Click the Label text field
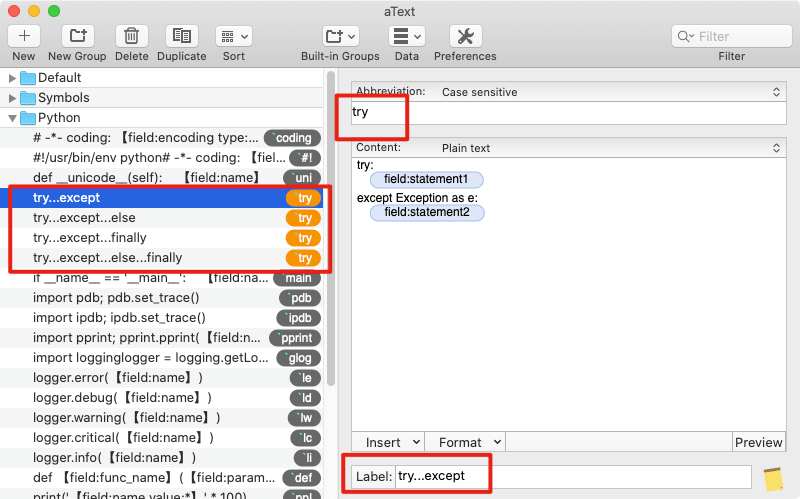This screenshot has height=499, width=800. (573, 477)
